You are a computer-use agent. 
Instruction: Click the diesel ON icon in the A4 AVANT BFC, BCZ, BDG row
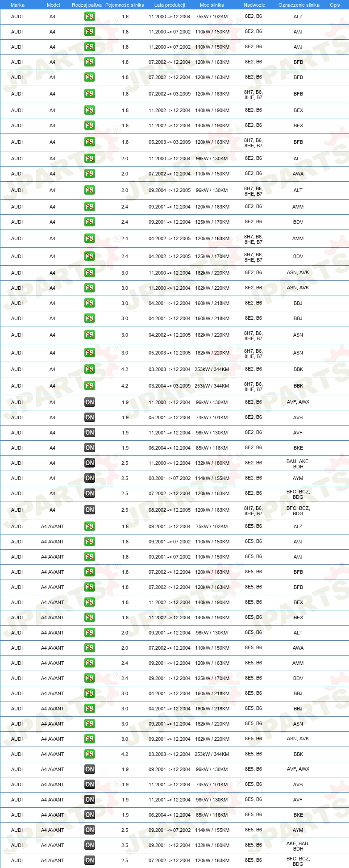[x=90, y=860]
